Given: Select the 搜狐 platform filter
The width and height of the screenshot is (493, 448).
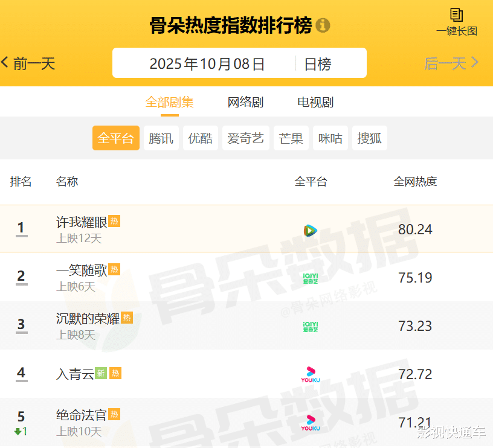Looking at the screenshot, I should tap(369, 138).
